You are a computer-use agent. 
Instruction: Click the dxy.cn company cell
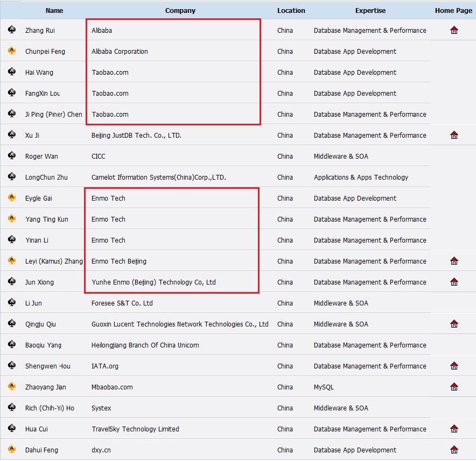click(101, 450)
